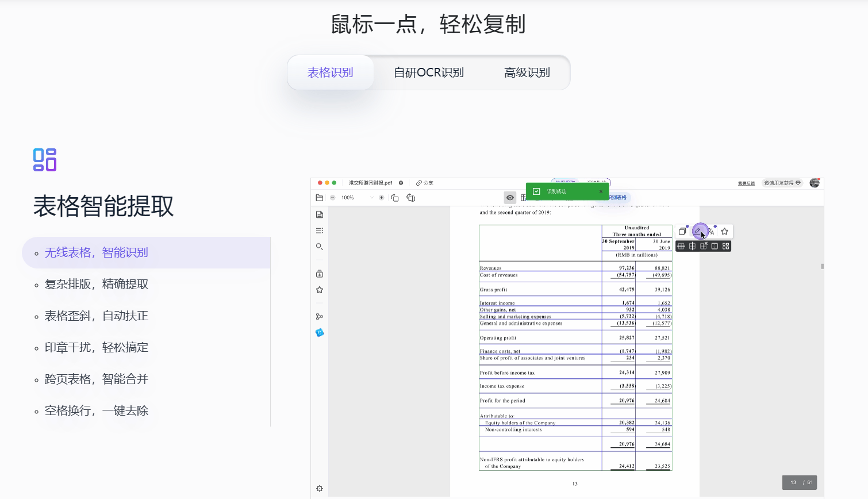This screenshot has width=868, height=499.
Task: Switch to the 自研OCR识别 tab
Action: 428,72
